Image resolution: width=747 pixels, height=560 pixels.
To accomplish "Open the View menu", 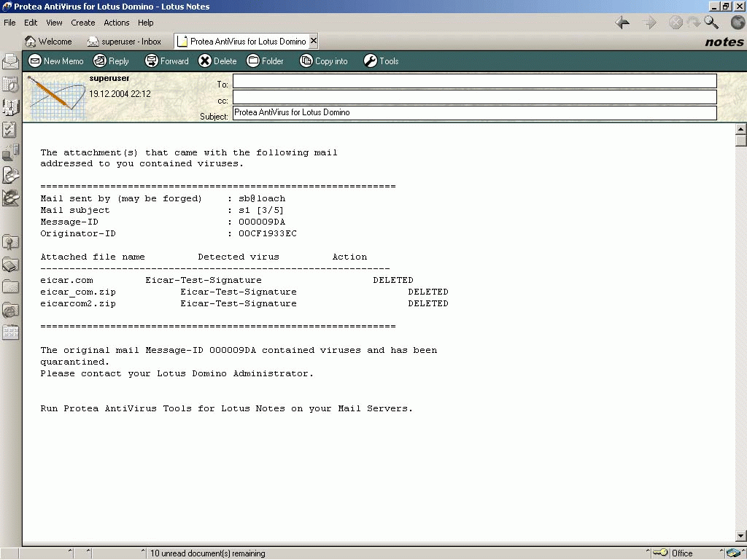I will point(54,23).
